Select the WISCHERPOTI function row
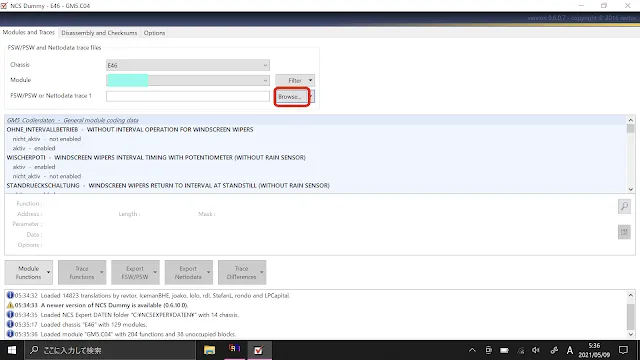Screen dimensions: 640x360 tap(316, 157)
